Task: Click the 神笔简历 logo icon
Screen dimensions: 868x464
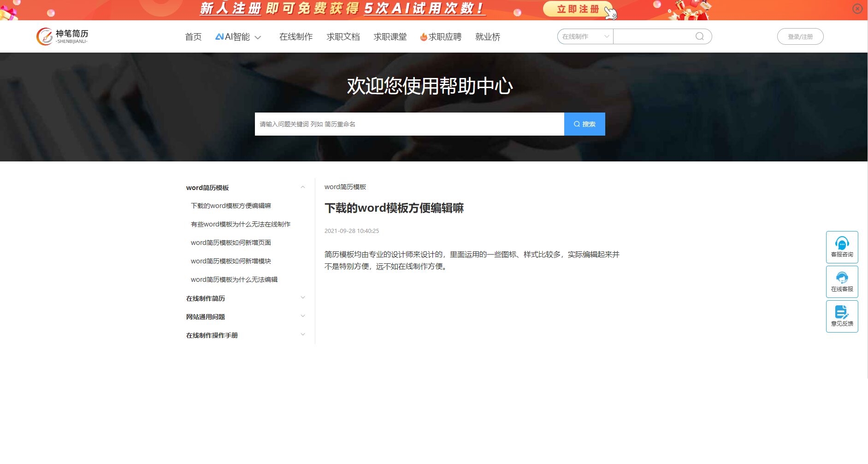Action: (45, 36)
